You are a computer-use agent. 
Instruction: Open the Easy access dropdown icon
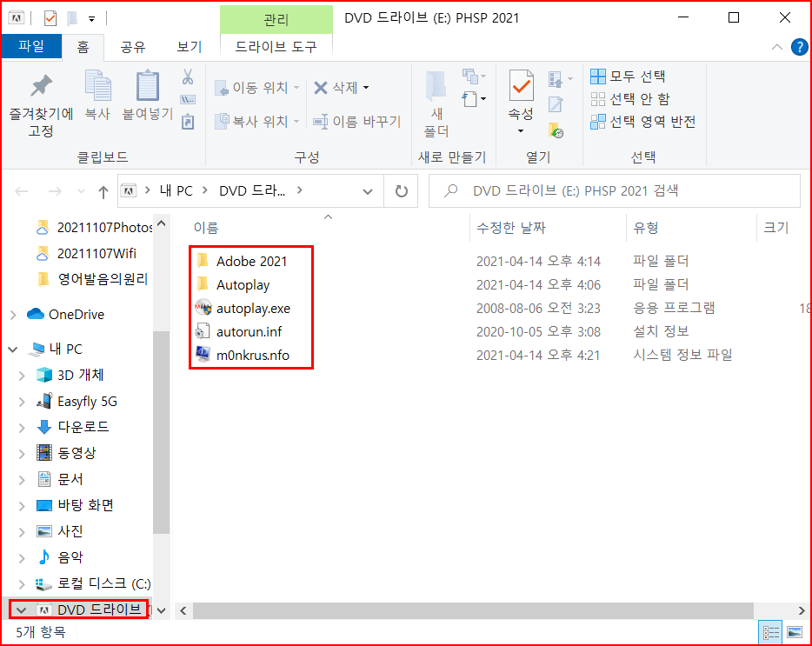point(474,98)
